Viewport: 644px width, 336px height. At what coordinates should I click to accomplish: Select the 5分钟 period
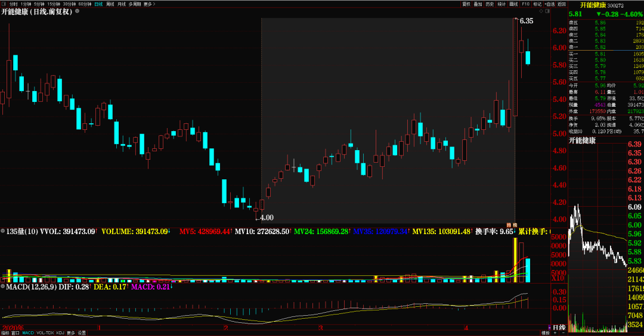(x=39, y=4)
